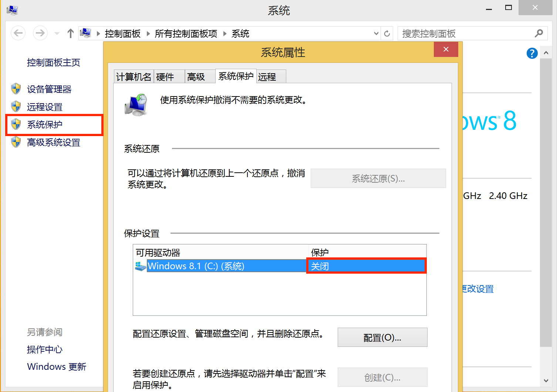Go up one level with up arrow
Screen dimensions: 557x392
click(x=70, y=33)
